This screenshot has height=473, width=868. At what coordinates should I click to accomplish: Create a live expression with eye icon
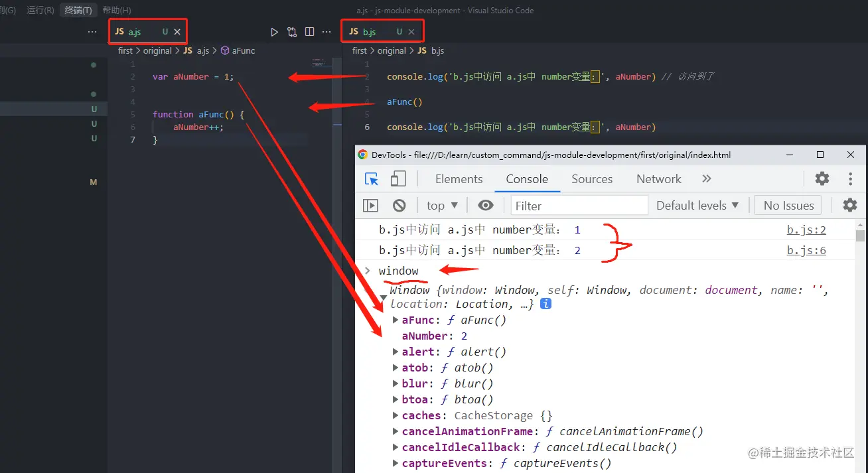pos(486,206)
